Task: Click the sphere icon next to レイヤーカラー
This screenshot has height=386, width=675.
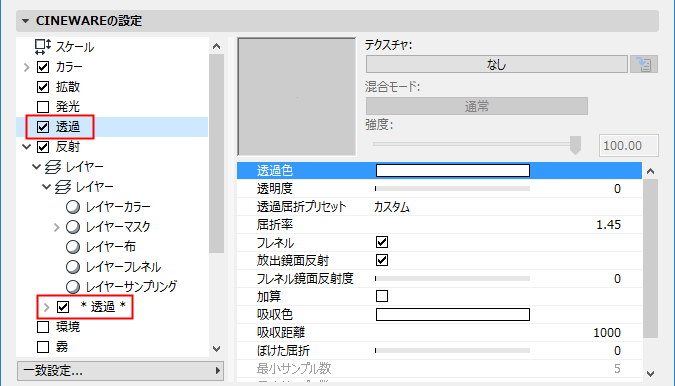Action: click(73, 207)
